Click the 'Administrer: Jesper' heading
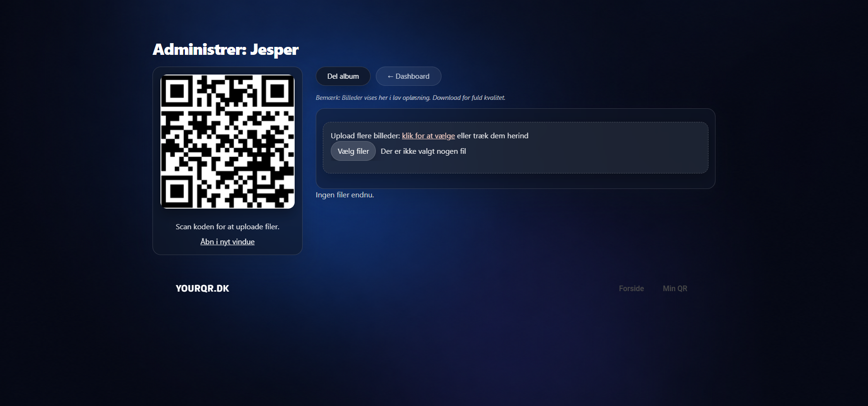Viewport: 868px width, 406px height. point(226,49)
